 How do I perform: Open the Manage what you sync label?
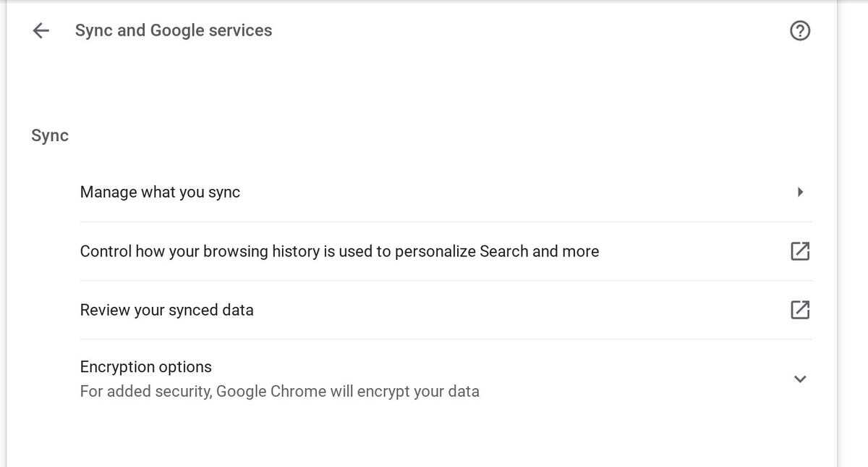[160, 192]
